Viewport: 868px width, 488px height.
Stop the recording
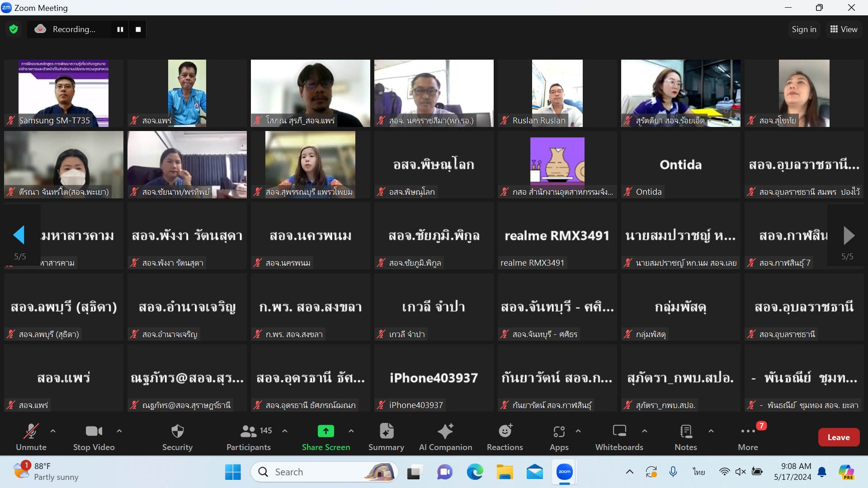(x=138, y=29)
